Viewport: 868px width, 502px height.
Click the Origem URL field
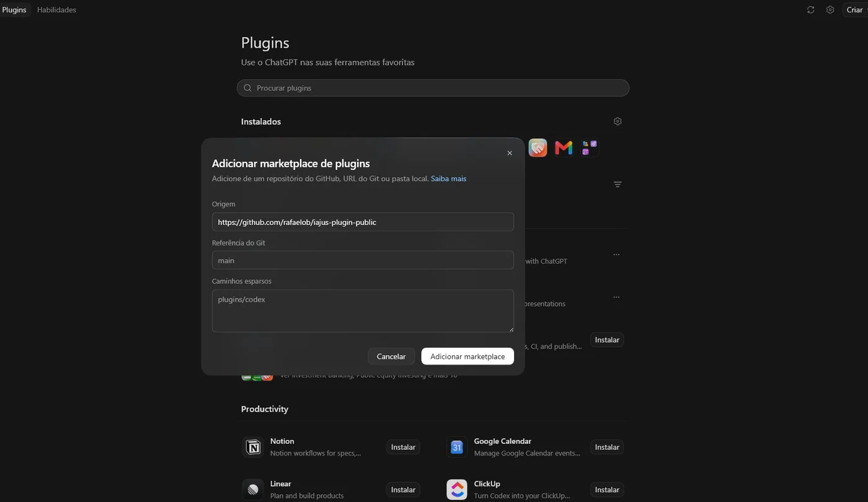(x=363, y=222)
